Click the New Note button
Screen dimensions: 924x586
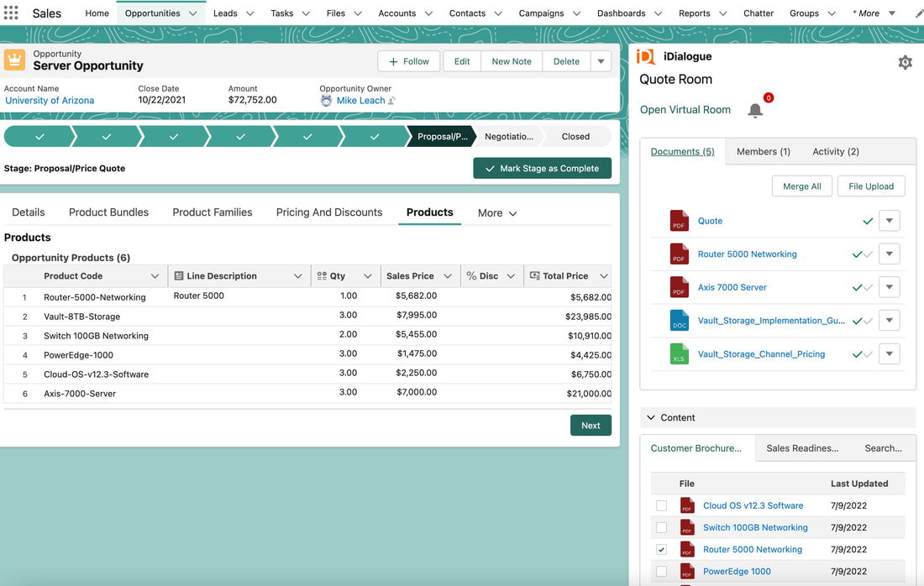512,61
